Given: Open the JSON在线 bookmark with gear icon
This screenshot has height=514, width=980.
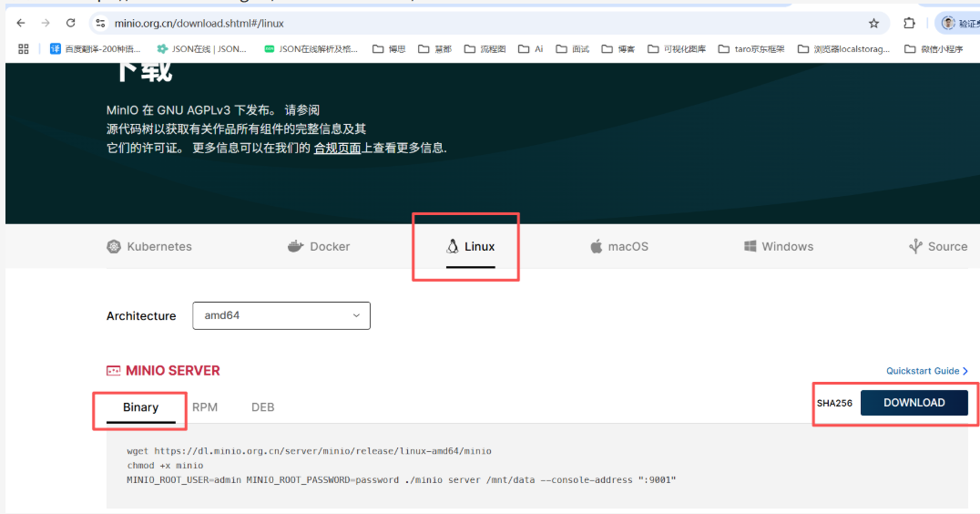Looking at the screenshot, I should [201, 49].
